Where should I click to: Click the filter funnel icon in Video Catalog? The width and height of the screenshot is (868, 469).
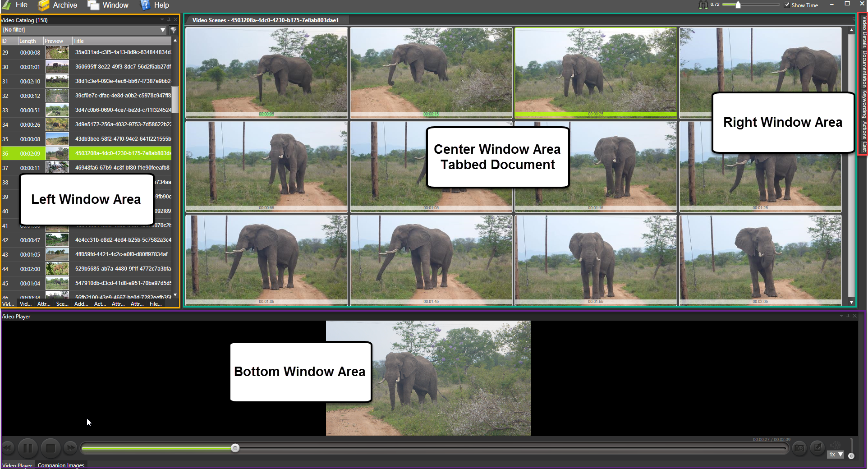tap(173, 30)
